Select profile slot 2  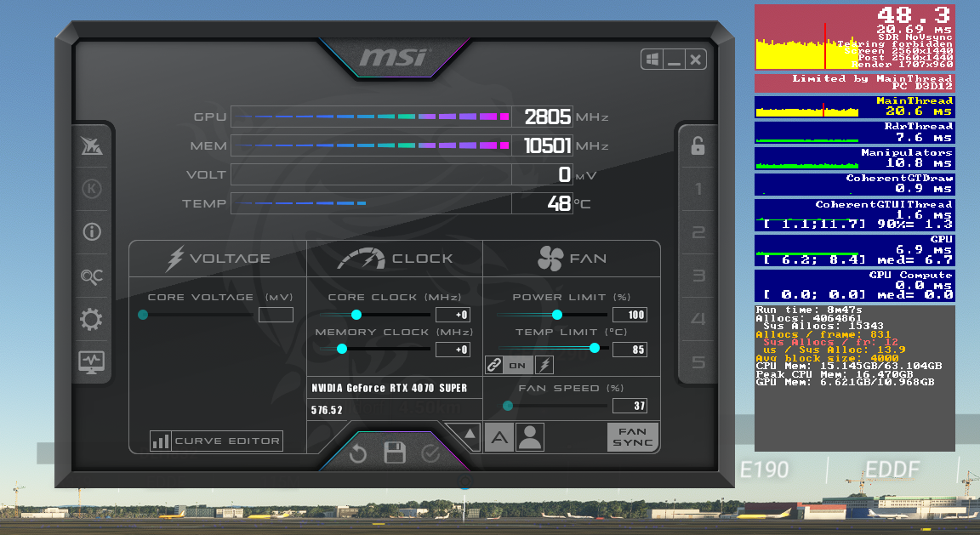coord(698,232)
